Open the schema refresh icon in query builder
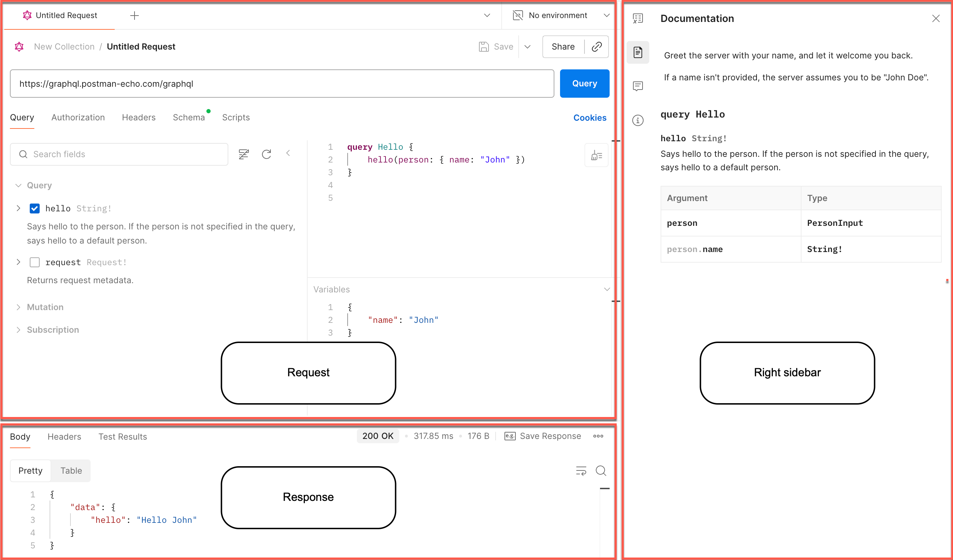This screenshot has height=560, width=953. [x=267, y=154]
